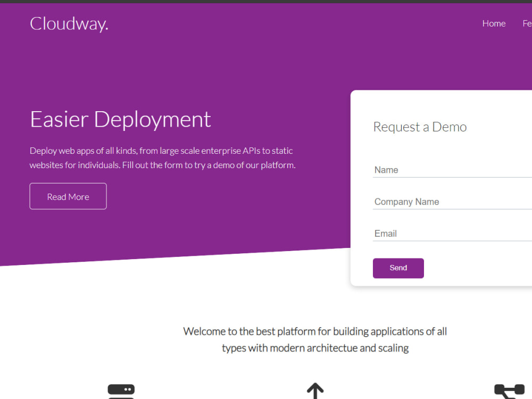Submit the demo form with Send
The image size is (532, 399).
tap(398, 268)
